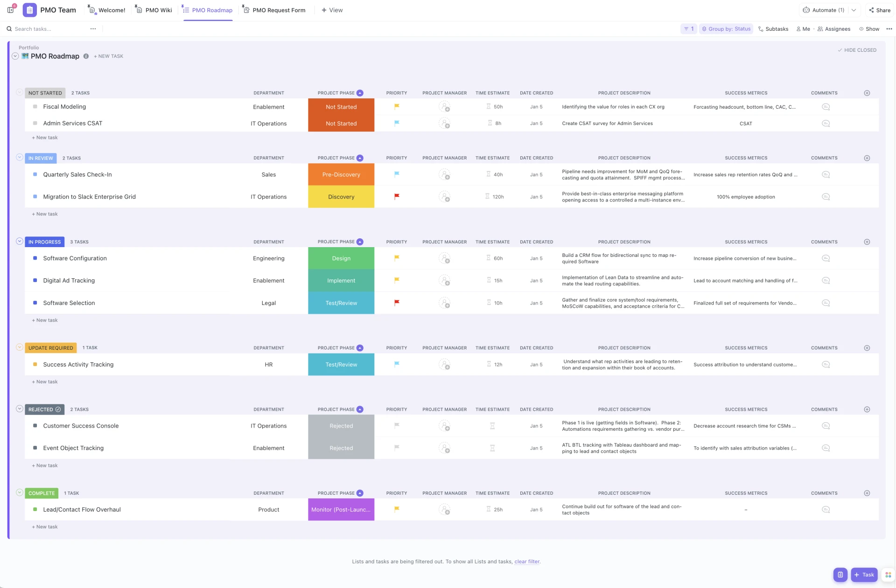Collapse the IN PROGRESS group

(20, 241)
